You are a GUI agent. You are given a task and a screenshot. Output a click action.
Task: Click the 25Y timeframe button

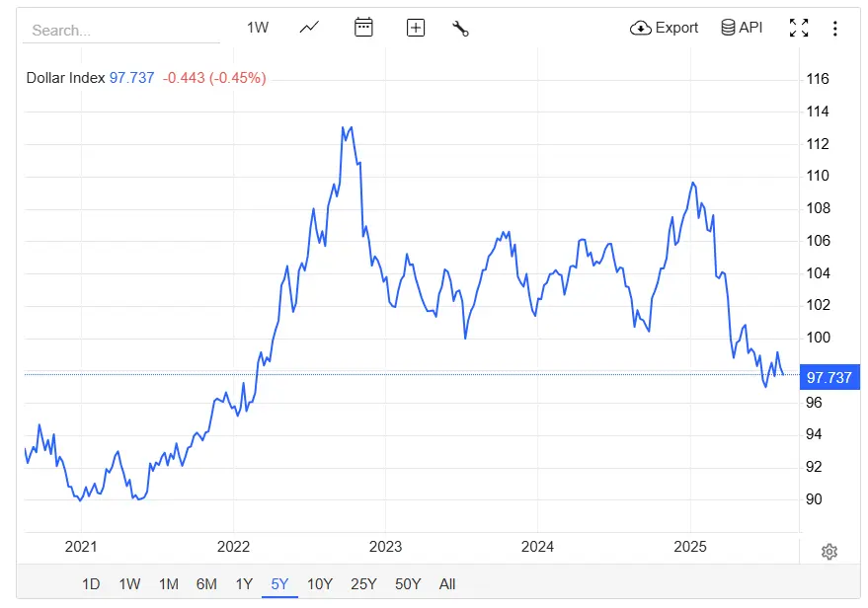pyautogui.click(x=362, y=583)
